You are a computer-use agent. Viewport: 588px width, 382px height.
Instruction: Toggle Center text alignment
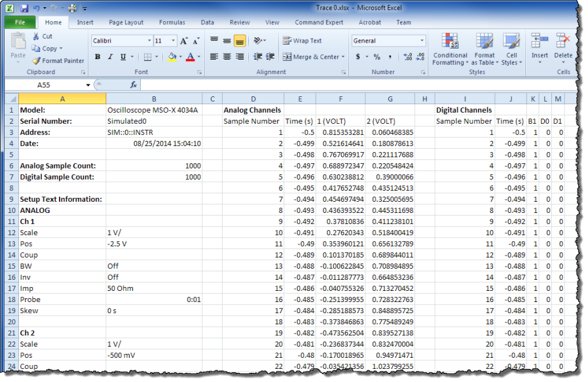pyautogui.click(x=227, y=56)
